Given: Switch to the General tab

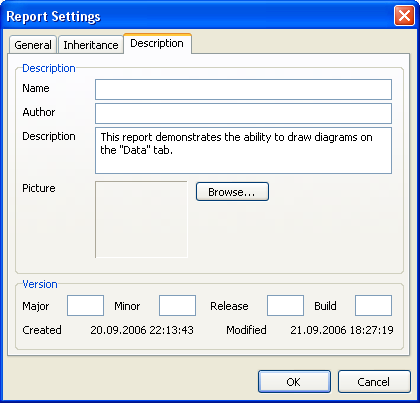Looking at the screenshot, I should (x=33, y=45).
